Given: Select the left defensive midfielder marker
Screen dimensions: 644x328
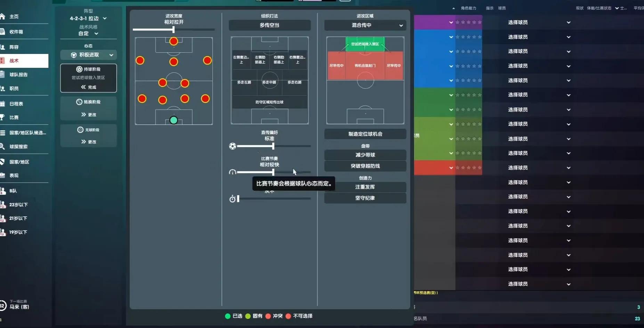Looking at the screenshot, I should (x=163, y=83).
